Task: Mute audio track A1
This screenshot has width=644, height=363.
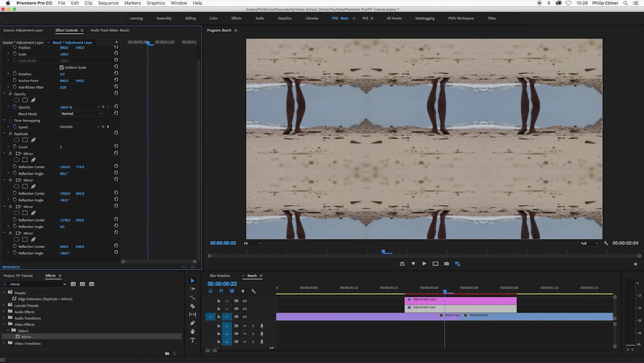Action: 245,326
